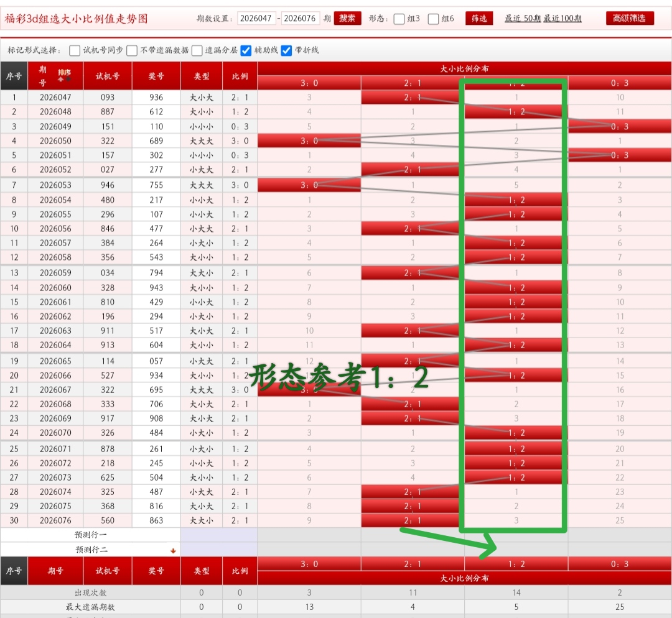Open 高级筛选 advanced filter

click(630, 19)
